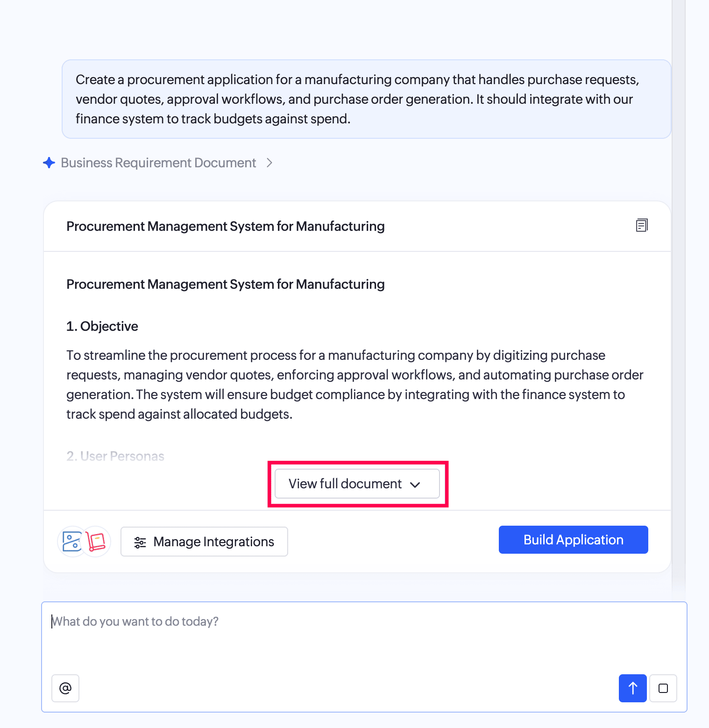Click the blue sparkle AI icon
The image size is (709, 728).
pyautogui.click(x=49, y=163)
